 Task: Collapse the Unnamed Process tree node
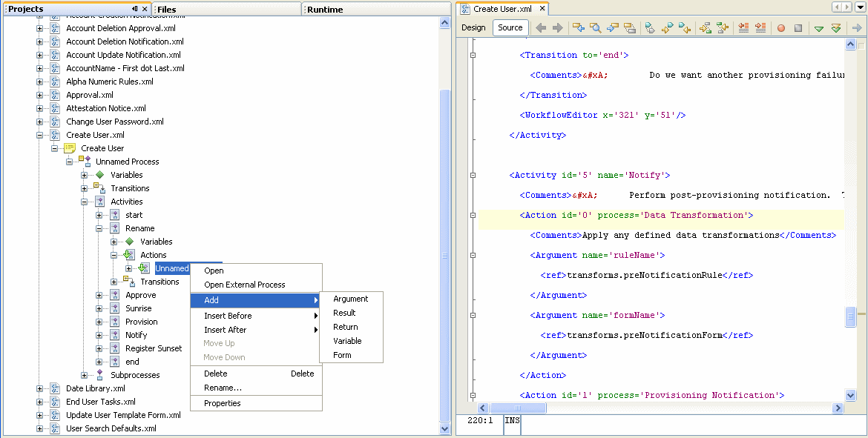point(69,162)
